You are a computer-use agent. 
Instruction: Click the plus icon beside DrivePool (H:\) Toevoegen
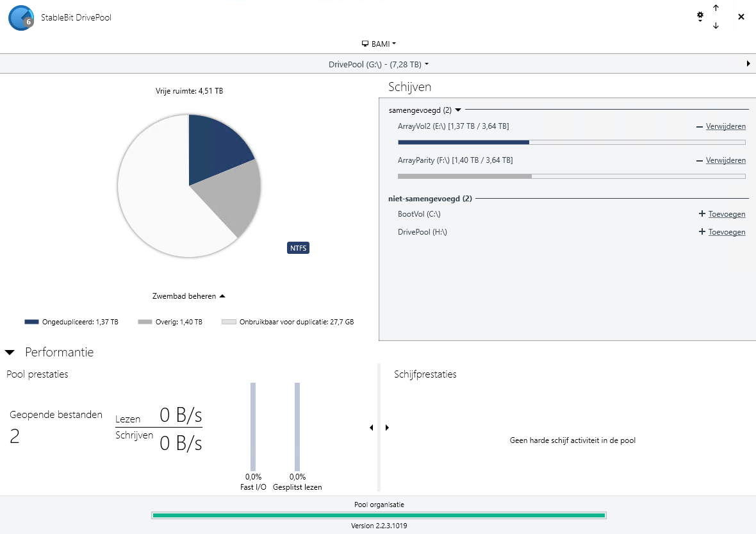point(702,231)
